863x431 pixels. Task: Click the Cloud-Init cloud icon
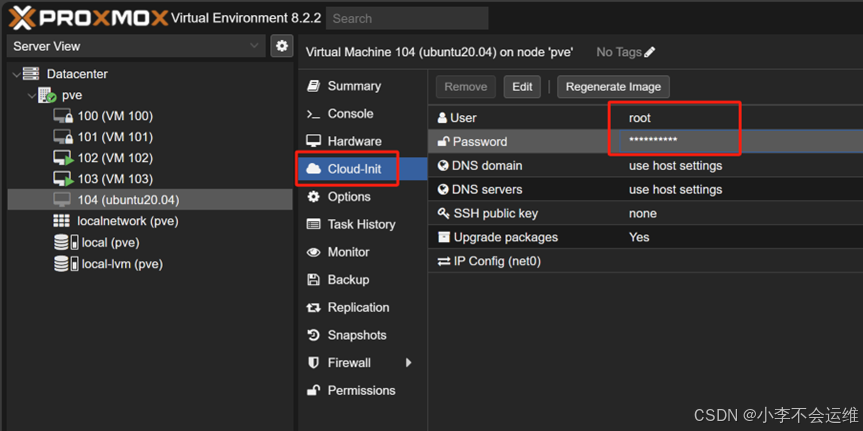pyautogui.click(x=313, y=169)
